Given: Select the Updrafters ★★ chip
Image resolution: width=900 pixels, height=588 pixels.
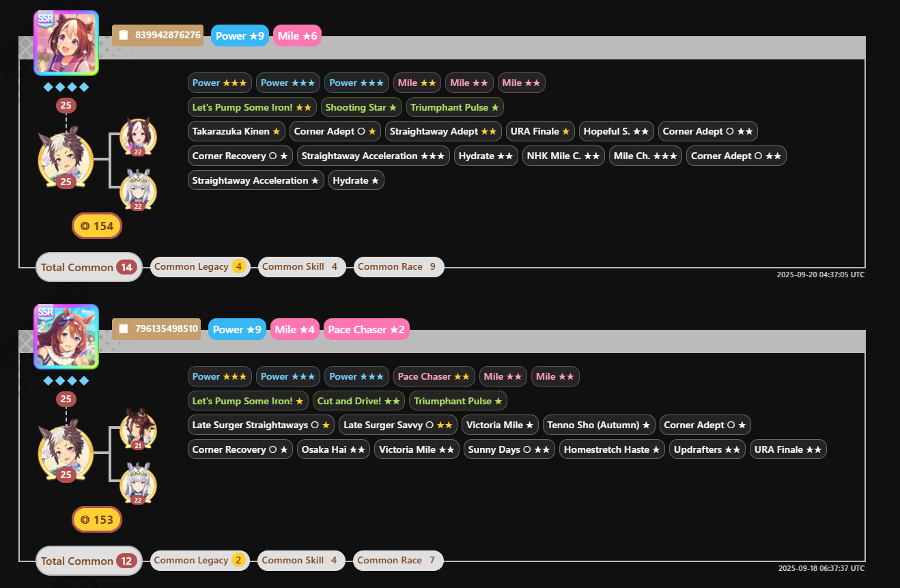Looking at the screenshot, I should click(x=707, y=449).
